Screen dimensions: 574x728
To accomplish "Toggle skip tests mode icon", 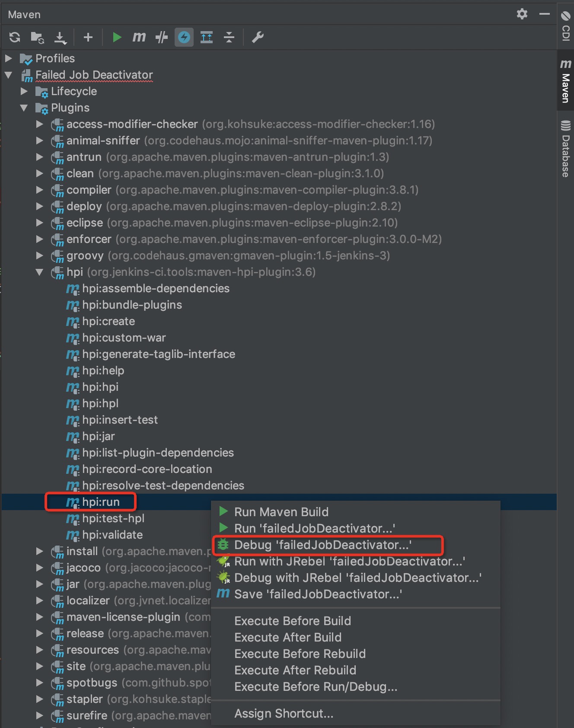I will pyautogui.click(x=161, y=37).
